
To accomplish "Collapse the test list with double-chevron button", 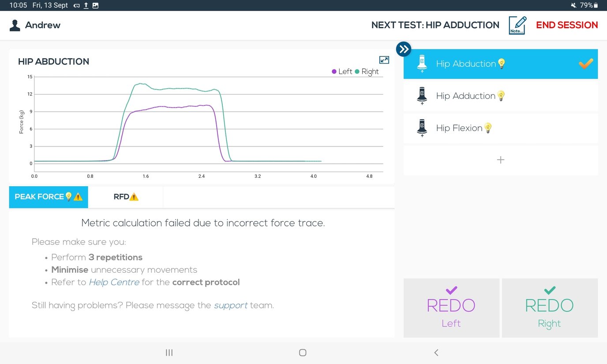I will tap(404, 49).
